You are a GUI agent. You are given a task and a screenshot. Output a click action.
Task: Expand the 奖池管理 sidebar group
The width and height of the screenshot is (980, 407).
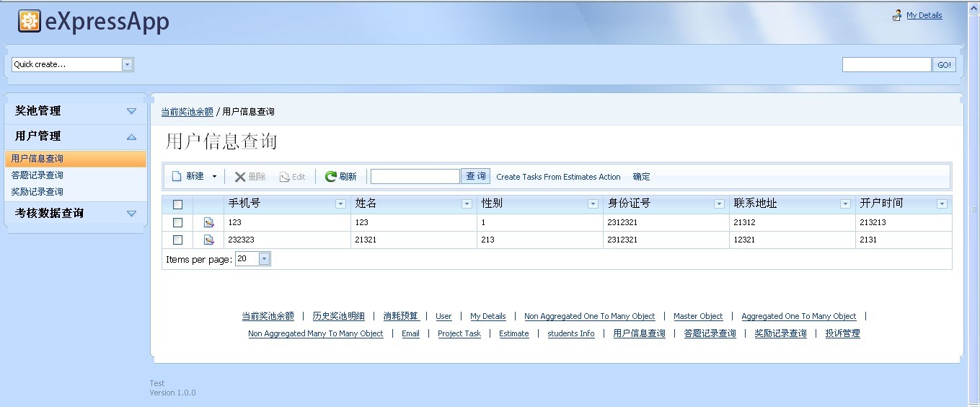(x=131, y=111)
